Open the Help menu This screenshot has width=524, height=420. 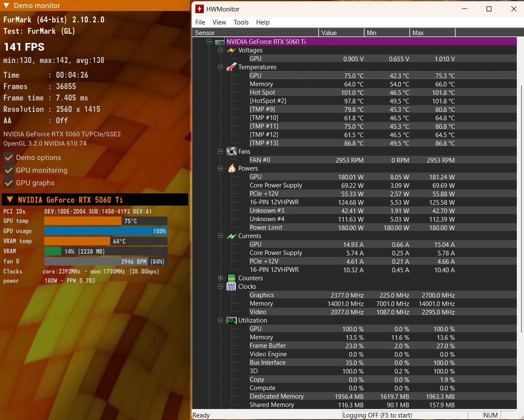(262, 22)
